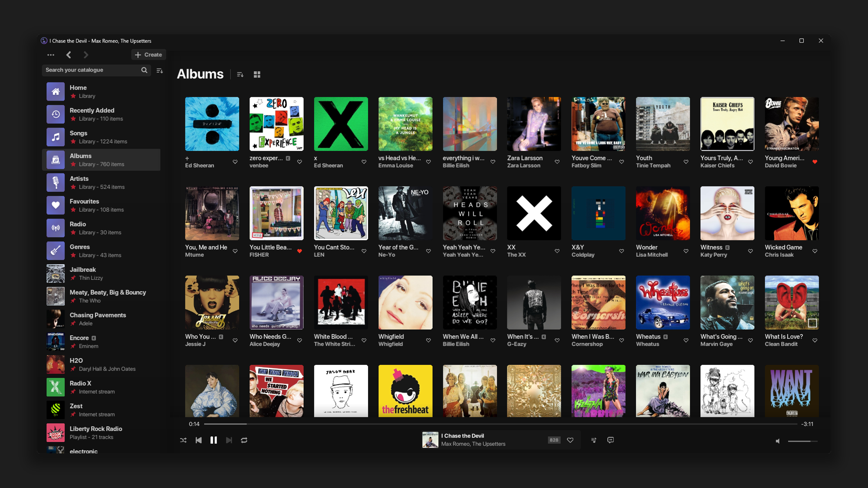Mute the volume speaker icon
The width and height of the screenshot is (868, 488).
[x=778, y=441]
